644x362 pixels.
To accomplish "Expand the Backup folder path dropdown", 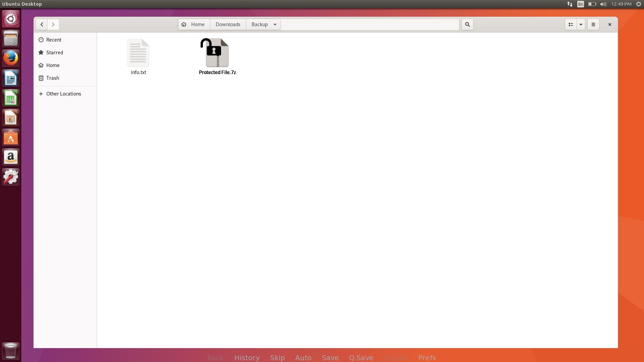I will [275, 25].
